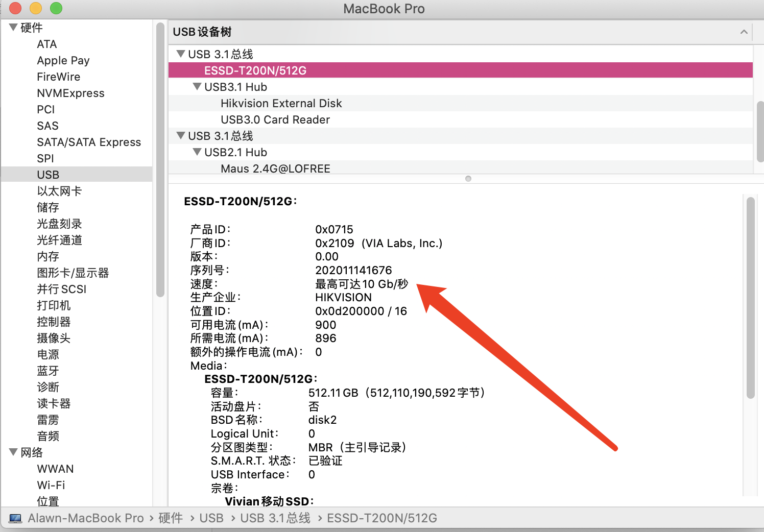Select 诊断 diagnostics entry
The image size is (764, 532).
(48, 387)
